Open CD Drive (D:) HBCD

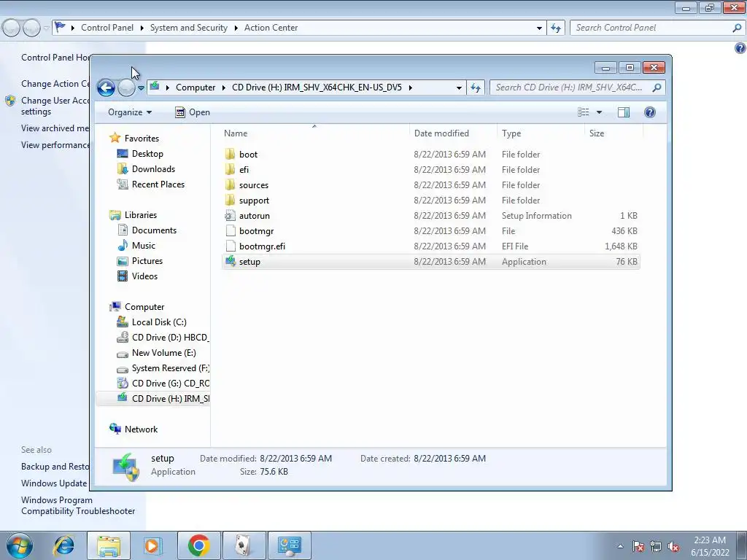coord(170,338)
